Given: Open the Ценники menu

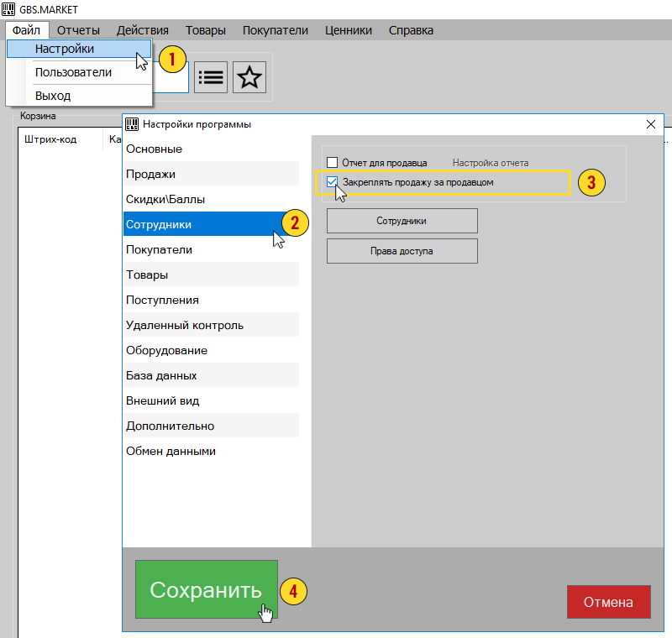Looking at the screenshot, I should (349, 30).
